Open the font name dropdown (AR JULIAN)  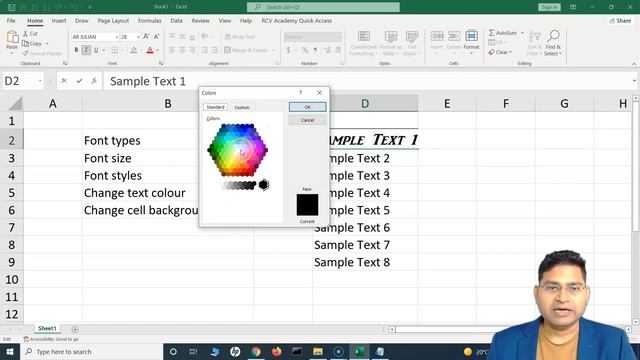click(116, 37)
